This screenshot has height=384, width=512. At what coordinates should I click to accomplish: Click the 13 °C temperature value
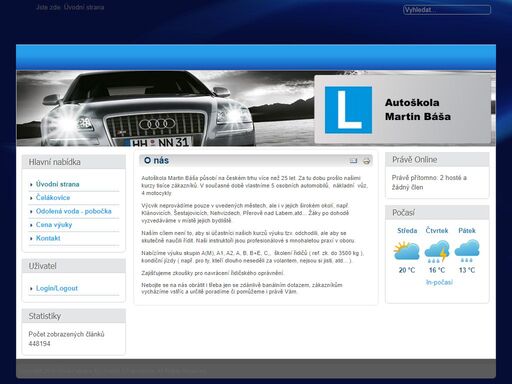click(x=467, y=270)
